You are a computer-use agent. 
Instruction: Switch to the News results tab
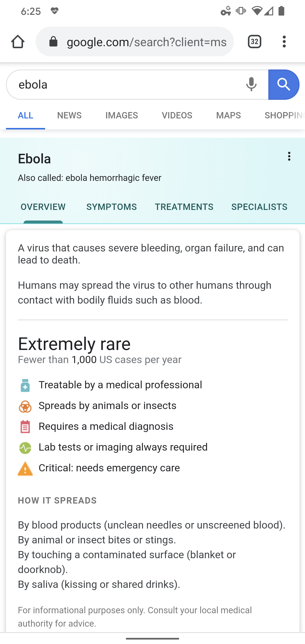(x=69, y=115)
